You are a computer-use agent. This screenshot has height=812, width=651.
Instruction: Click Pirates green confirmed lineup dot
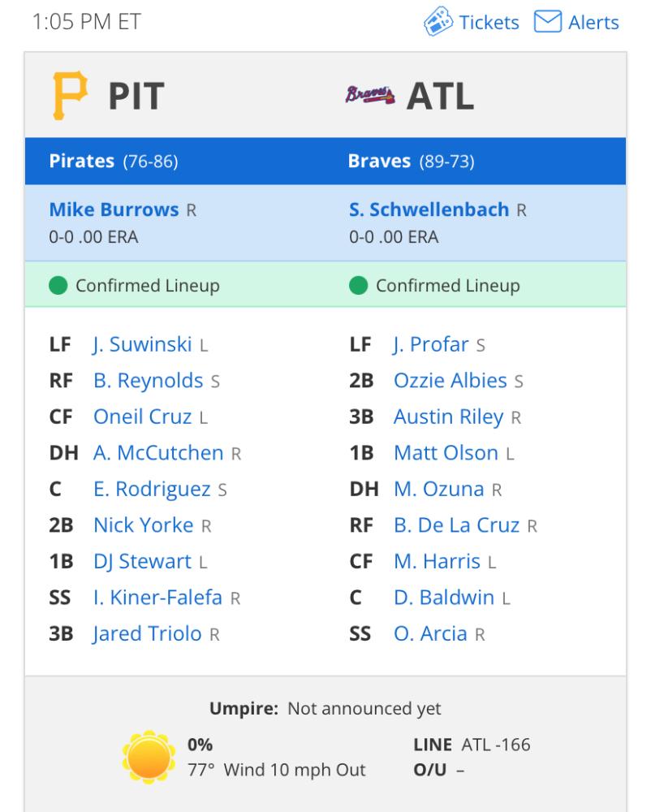pos(58,285)
